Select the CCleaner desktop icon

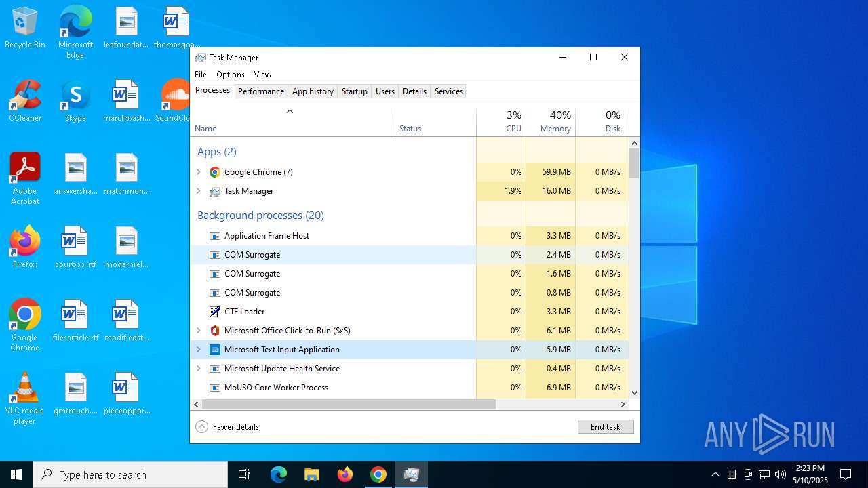tap(25, 101)
